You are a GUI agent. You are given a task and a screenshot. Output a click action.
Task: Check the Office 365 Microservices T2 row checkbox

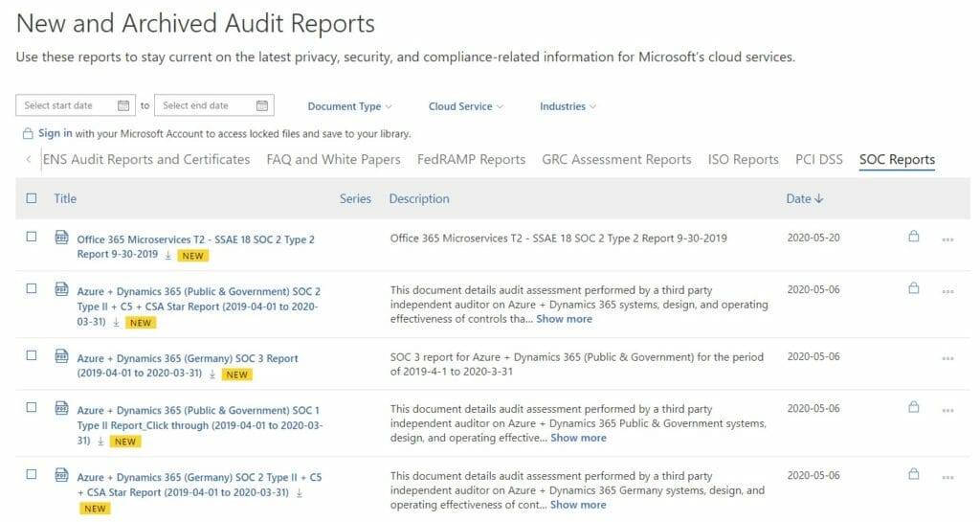coord(32,237)
